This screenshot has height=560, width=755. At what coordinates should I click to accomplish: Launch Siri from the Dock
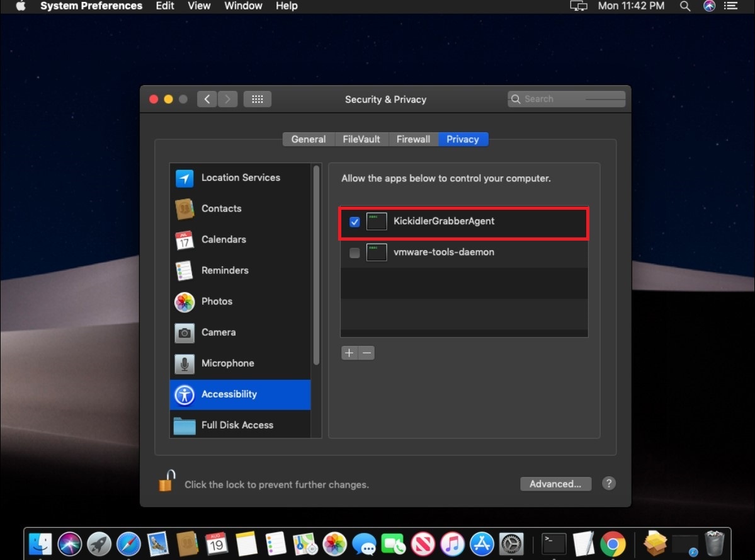click(x=70, y=544)
